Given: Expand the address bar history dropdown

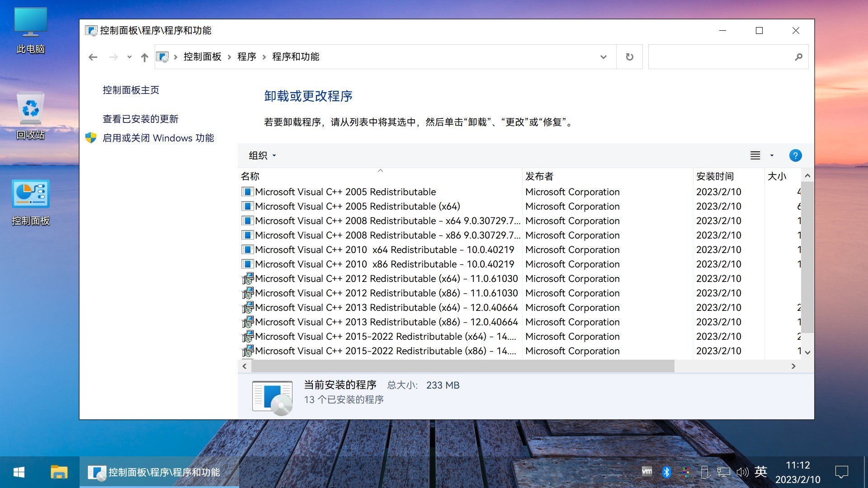Looking at the screenshot, I should [603, 57].
